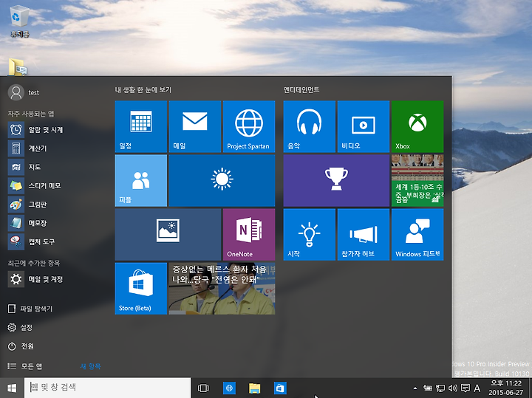Open 스티커 메모 sticky notes

(35, 185)
